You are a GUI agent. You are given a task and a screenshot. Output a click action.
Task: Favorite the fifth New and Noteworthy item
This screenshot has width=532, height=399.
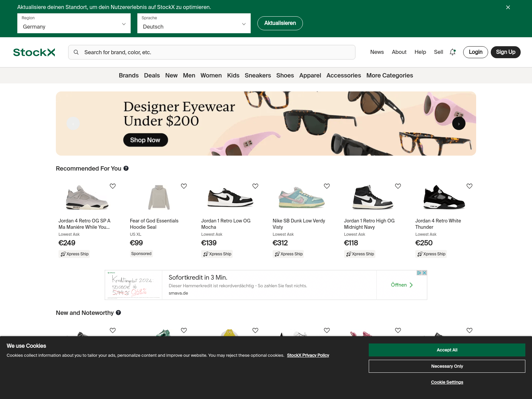398,331
